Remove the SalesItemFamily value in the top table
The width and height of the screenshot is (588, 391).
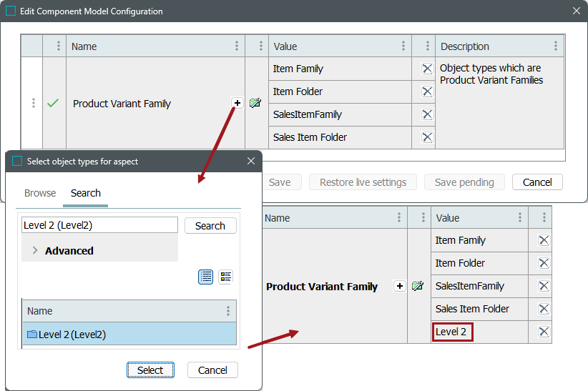(x=427, y=114)
